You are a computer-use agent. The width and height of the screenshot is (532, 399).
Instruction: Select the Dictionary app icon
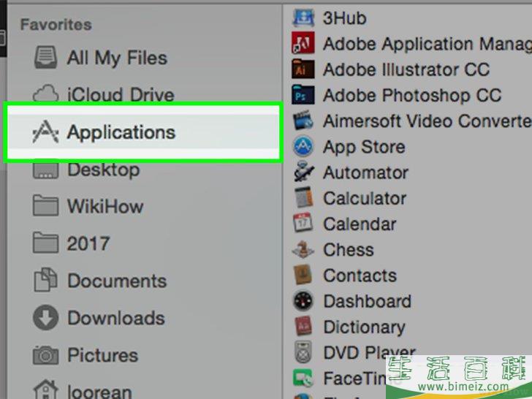point(303,326)
